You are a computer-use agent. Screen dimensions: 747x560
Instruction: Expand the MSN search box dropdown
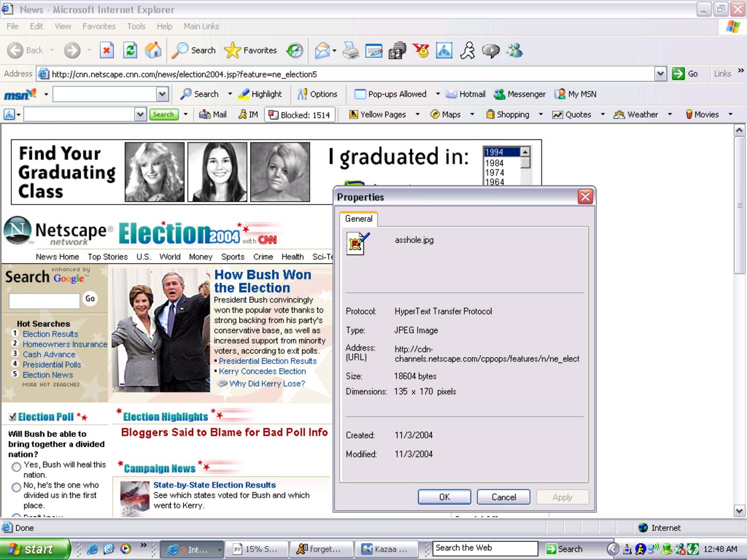coord(162,94)
